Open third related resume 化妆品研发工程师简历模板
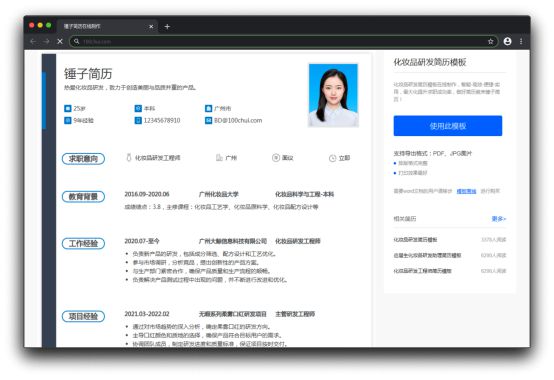Image resolution: width=554 pixels, height=380 pixels. (422, 271)
